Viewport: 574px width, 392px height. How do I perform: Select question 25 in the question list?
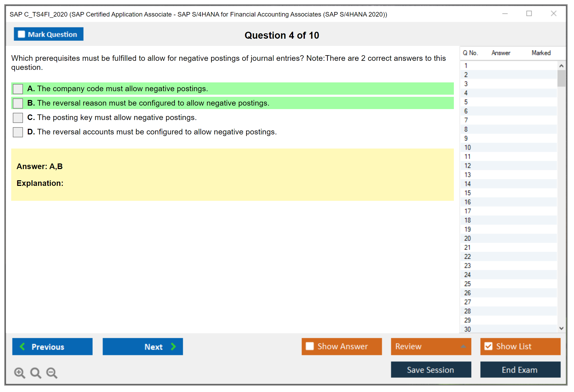tap(468, 284)
